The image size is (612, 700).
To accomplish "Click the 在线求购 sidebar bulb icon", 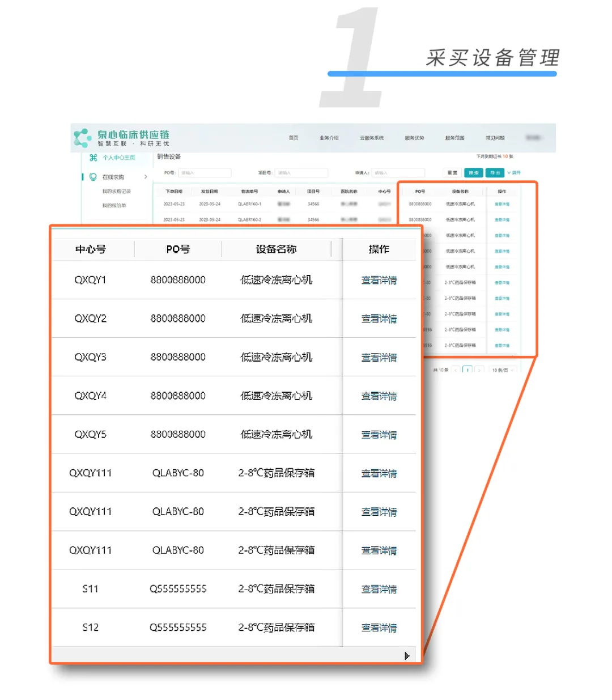I will 93,177.
